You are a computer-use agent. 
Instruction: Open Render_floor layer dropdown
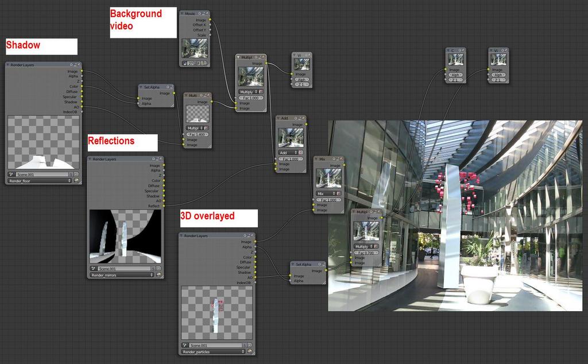click(x=40, y=181)
